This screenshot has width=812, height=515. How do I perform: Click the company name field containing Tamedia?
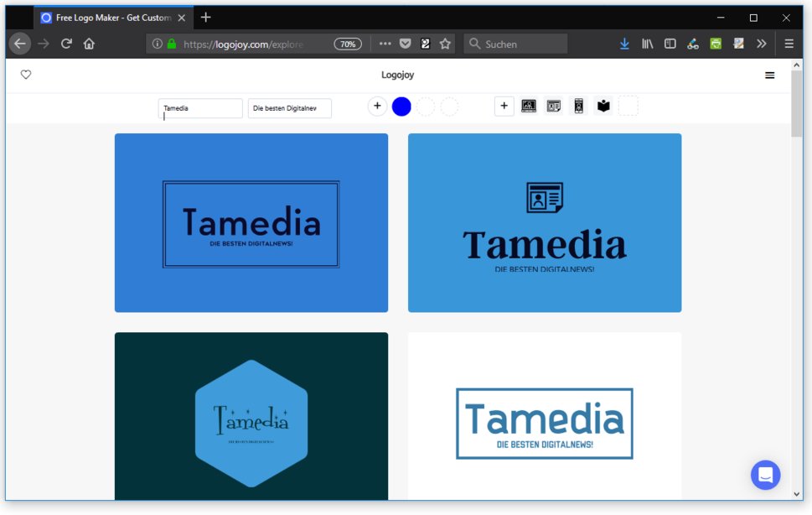coord(200,108)
